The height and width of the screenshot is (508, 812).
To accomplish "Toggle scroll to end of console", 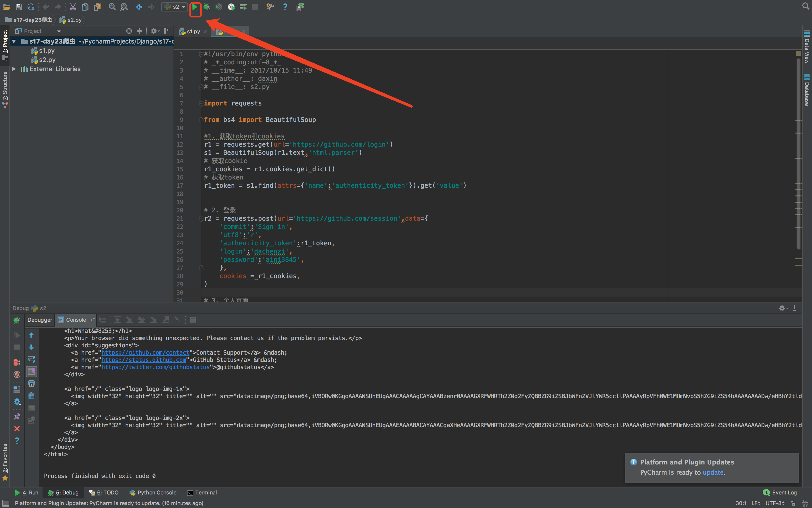I will (32, 372).
